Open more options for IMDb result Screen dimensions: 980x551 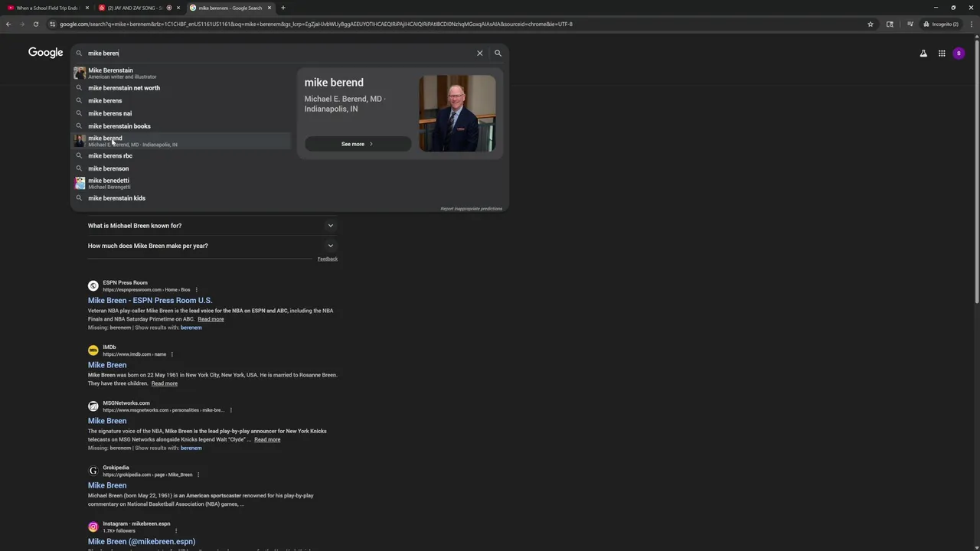point(172,354)
